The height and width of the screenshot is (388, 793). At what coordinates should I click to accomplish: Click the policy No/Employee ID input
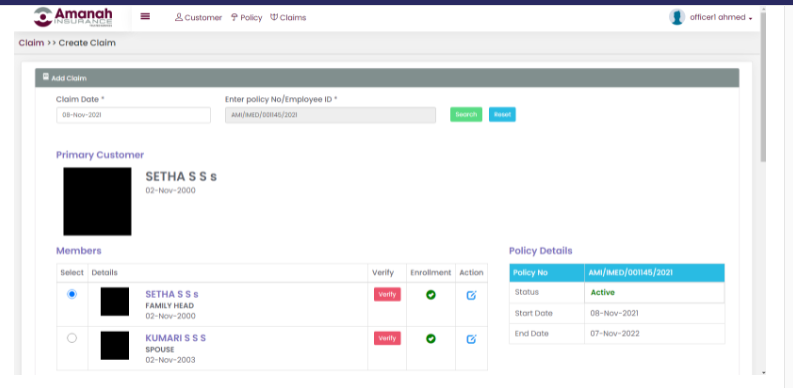pos(330,115)
